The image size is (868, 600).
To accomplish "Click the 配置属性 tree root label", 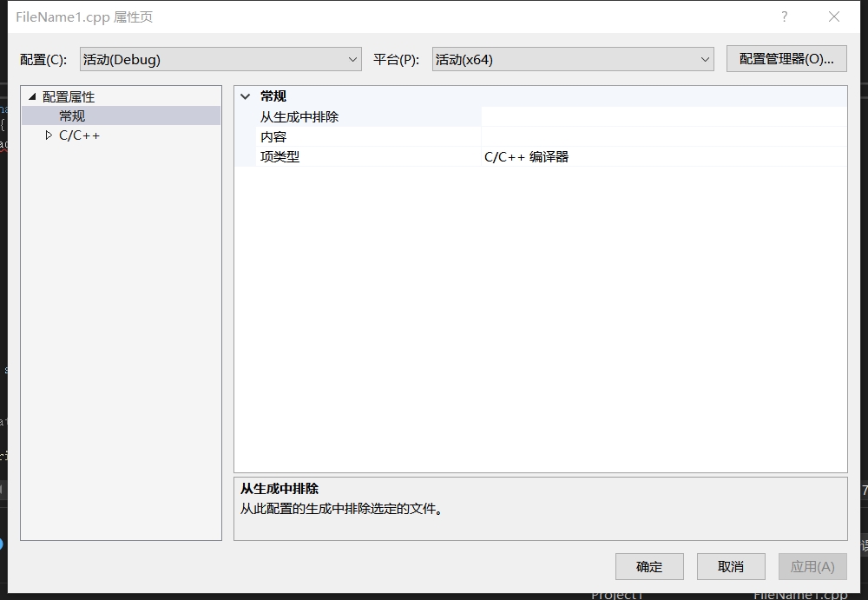I will (x=69, y=97).
